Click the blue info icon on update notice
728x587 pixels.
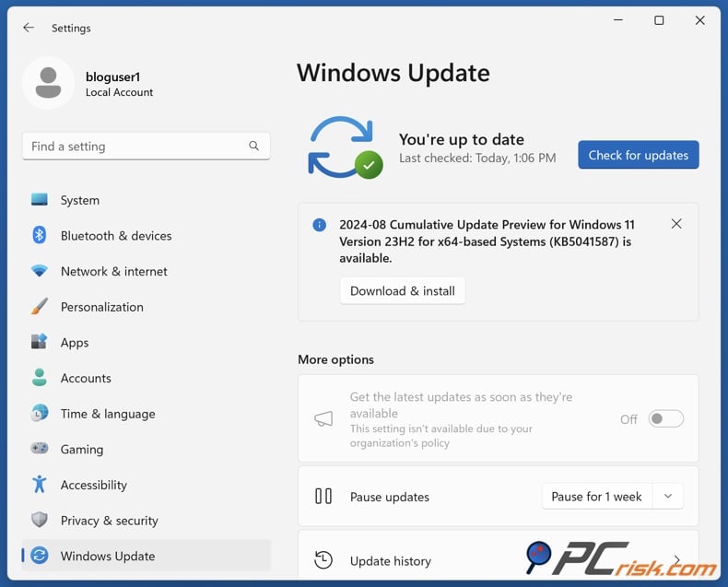(x=320, y=225)
